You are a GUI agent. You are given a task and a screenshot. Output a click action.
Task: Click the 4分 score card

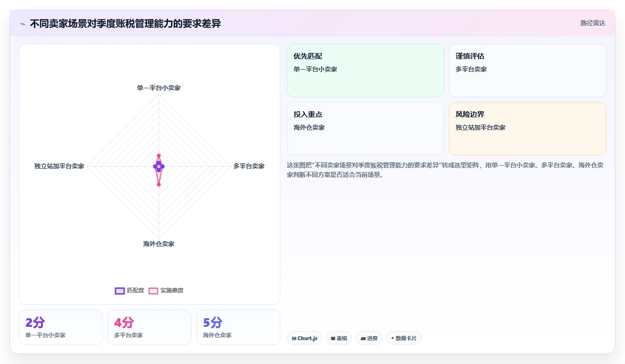click(149, 327)
